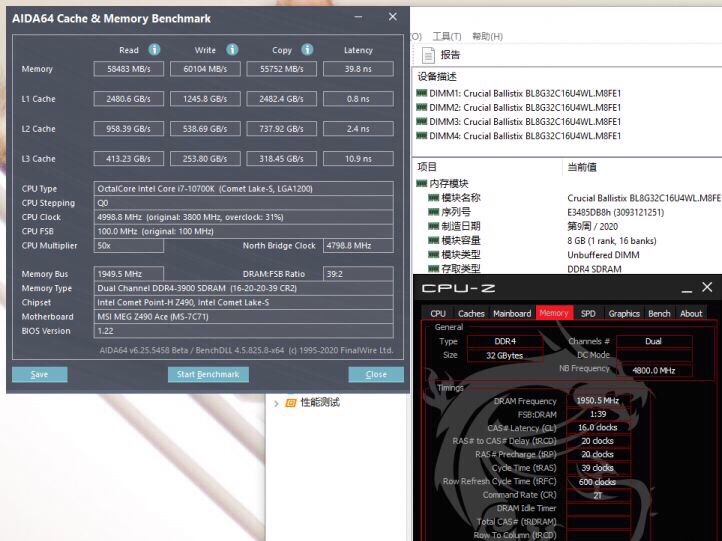Screen dimensions: 722x541
Task: Click the 内存模块 memory module group icon
Action: click(x=422, y=184)
